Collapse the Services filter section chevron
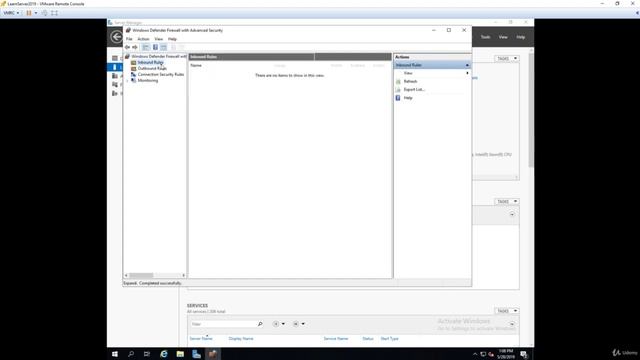This screenshot has height=360, width=640. click(x=512, y=324)
